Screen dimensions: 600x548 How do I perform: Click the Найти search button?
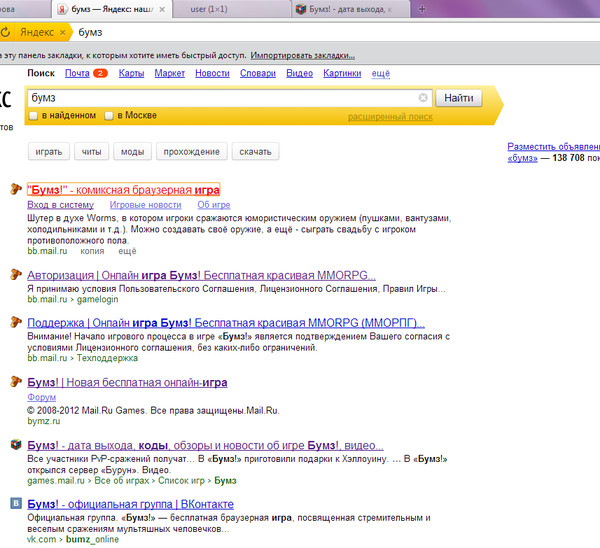[458, 98]
